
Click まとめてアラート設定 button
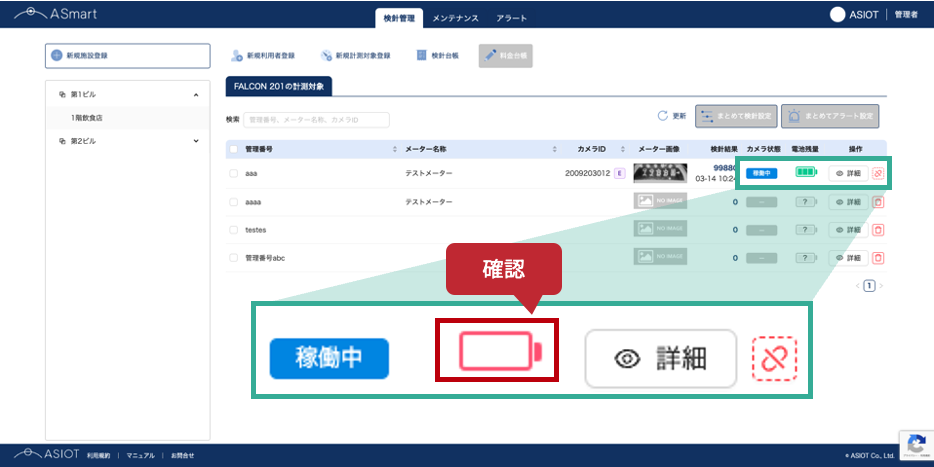[x=830, y=116]
